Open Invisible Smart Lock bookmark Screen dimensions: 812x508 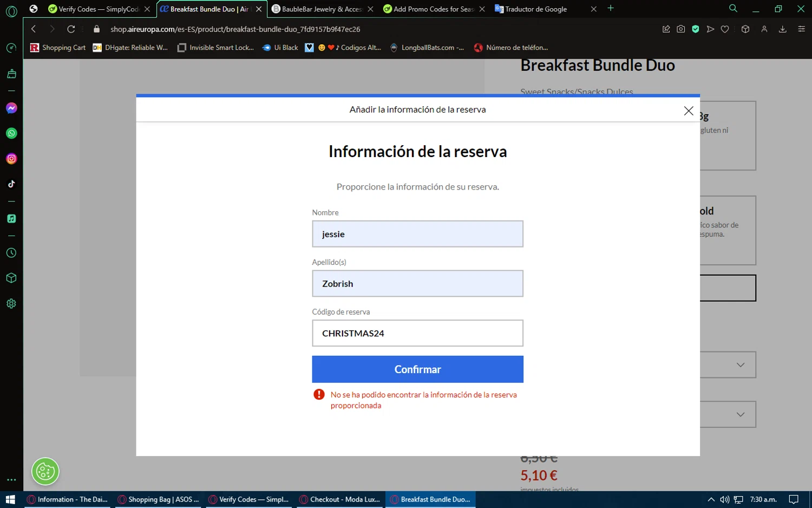click(x=216, y=48)
